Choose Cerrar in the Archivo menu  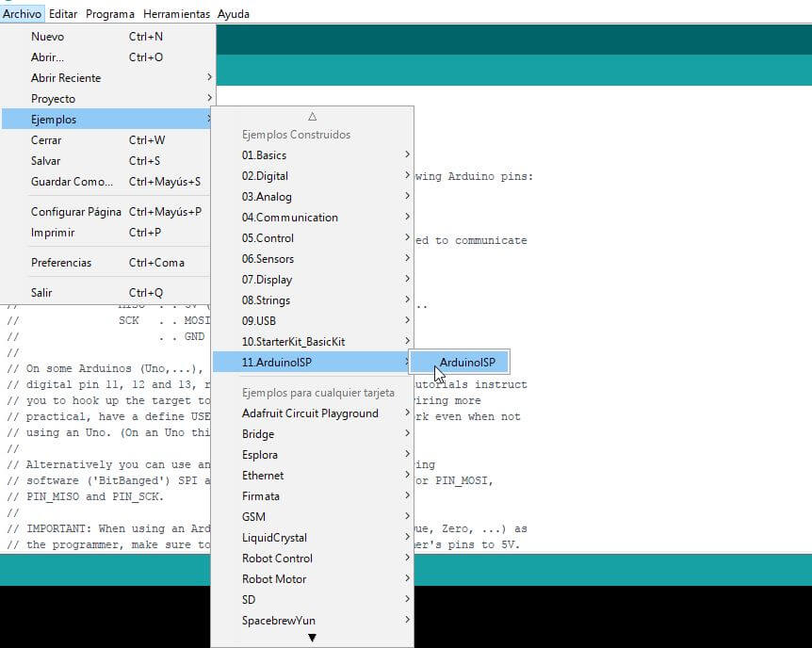[x=107, y=140]
